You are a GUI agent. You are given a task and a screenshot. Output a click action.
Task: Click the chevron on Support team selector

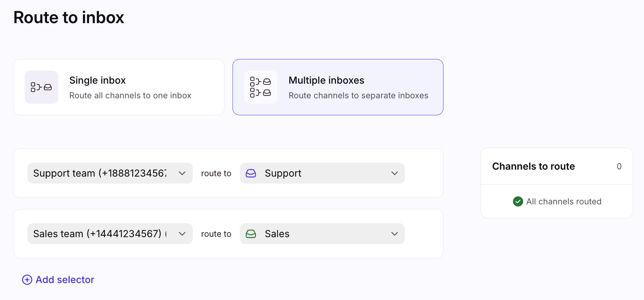tap(182, 174)
